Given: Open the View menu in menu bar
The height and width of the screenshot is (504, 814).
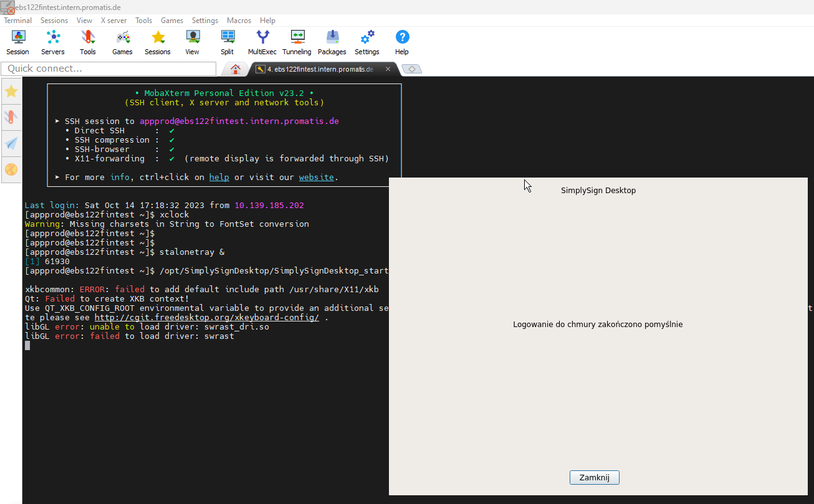Looking at the screenshot, I should pyautogui.click(x=85, y=21).
